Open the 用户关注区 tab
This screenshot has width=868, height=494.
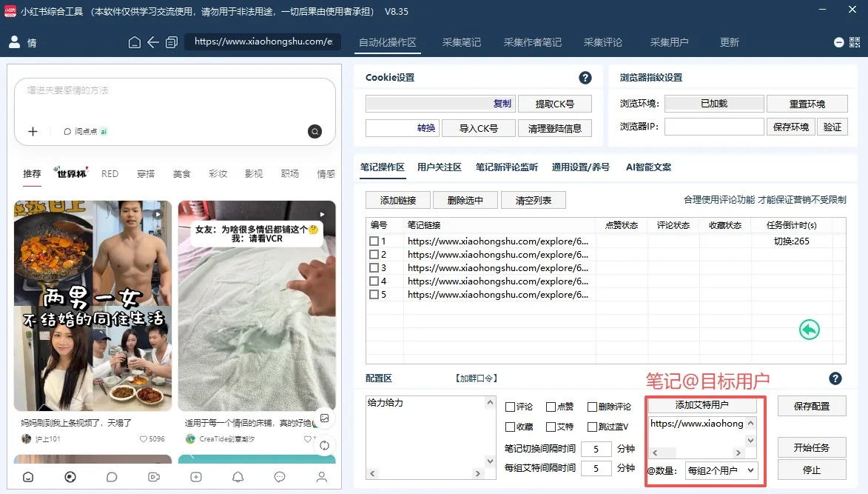[x=440, y=167]
